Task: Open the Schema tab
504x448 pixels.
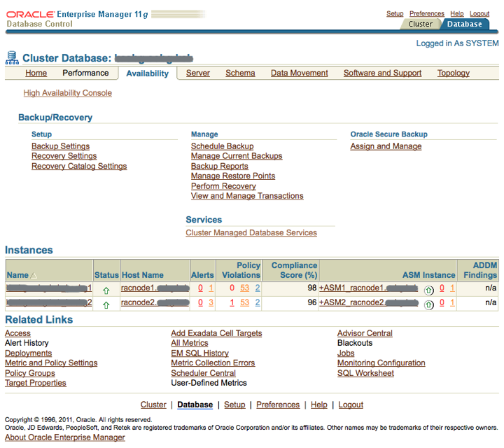Action: [x=240, y=73]
